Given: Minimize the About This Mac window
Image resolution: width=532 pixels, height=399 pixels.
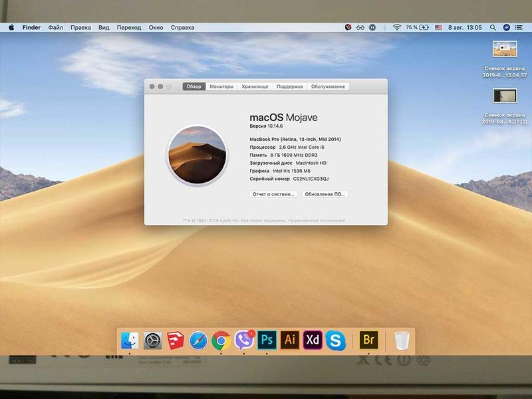Looking at the screenshot, I should click(x=160, y=86).
